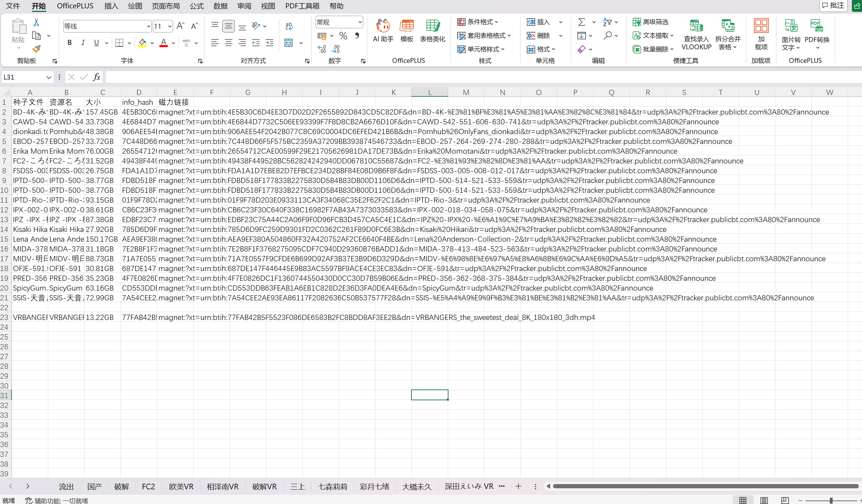Screen dimensions: 862x504
Task: Click the horizontal scrollbar thumb
Action: point(705,486)
